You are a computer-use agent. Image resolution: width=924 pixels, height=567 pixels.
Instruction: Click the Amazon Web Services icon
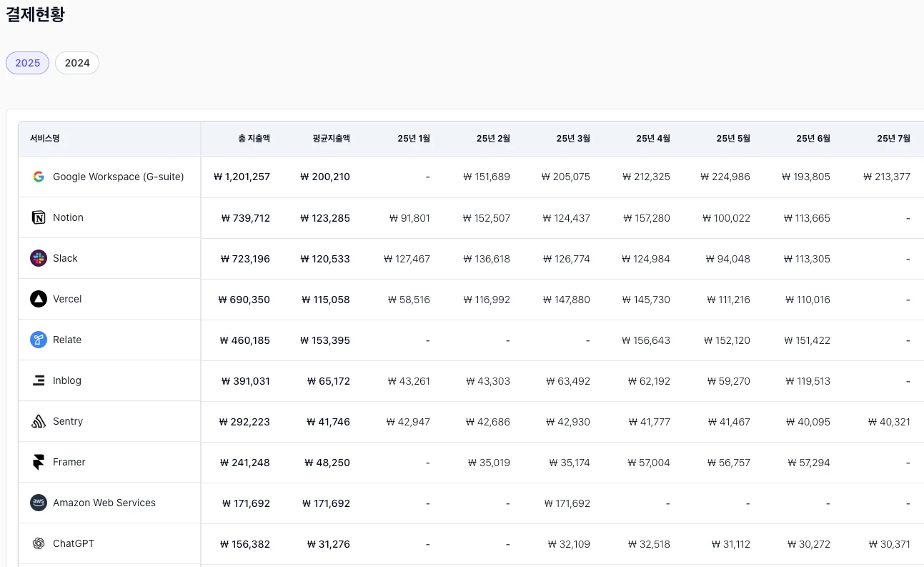pyautogui.click(x=39, y=503)
